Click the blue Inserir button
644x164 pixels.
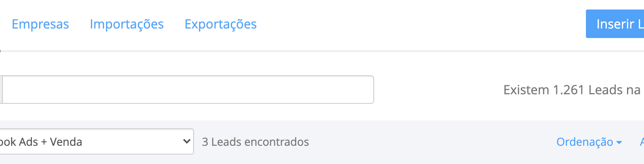pyautogui.click(x=615, y=24)
